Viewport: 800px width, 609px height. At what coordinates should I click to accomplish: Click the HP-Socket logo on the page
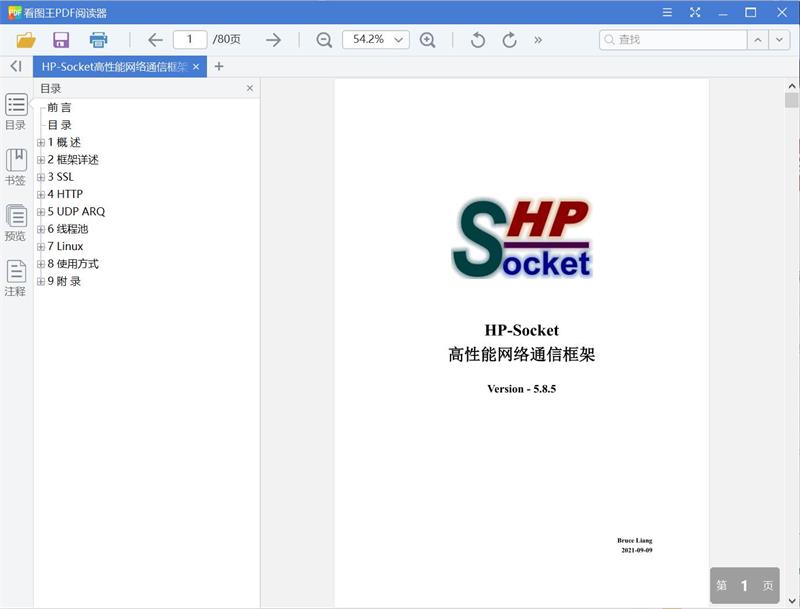click(521, 239)
